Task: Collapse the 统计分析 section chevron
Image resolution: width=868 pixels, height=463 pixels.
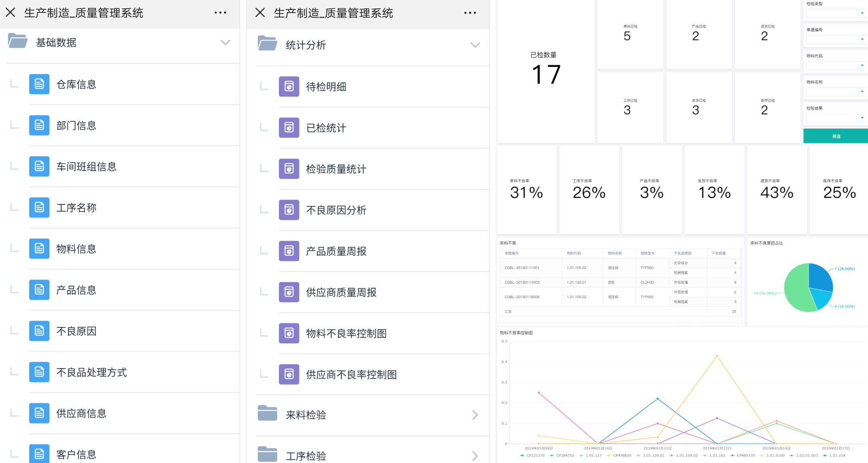Action: (475, 45)
